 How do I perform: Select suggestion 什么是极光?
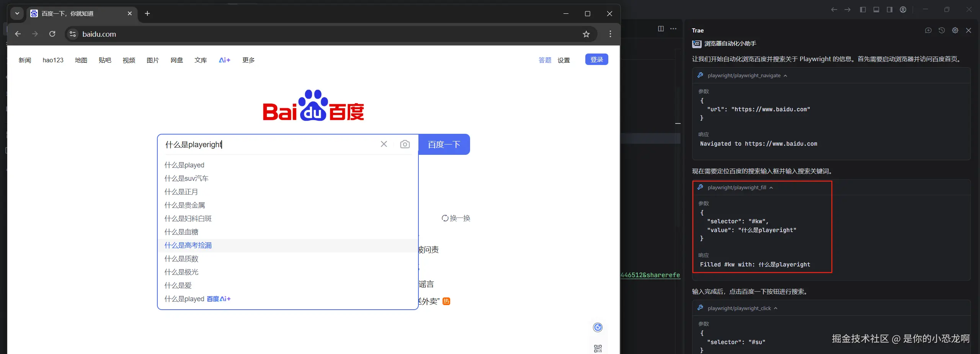click(x=287, y=272)
